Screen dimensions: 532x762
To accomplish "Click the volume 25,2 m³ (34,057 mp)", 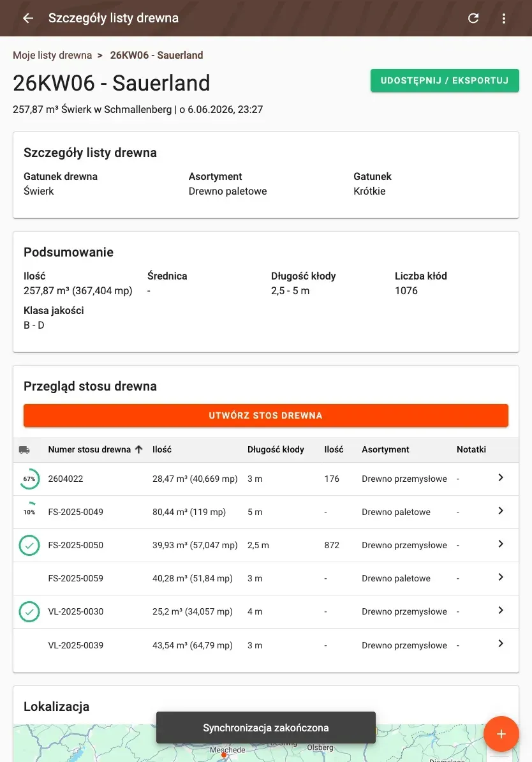I will [x=193, y=611].
